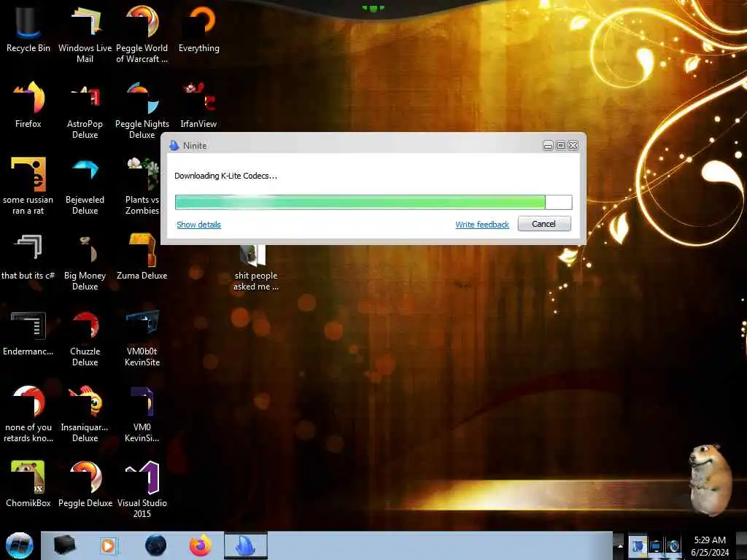
Task: Open the Write feedback link
Action: 482,225
